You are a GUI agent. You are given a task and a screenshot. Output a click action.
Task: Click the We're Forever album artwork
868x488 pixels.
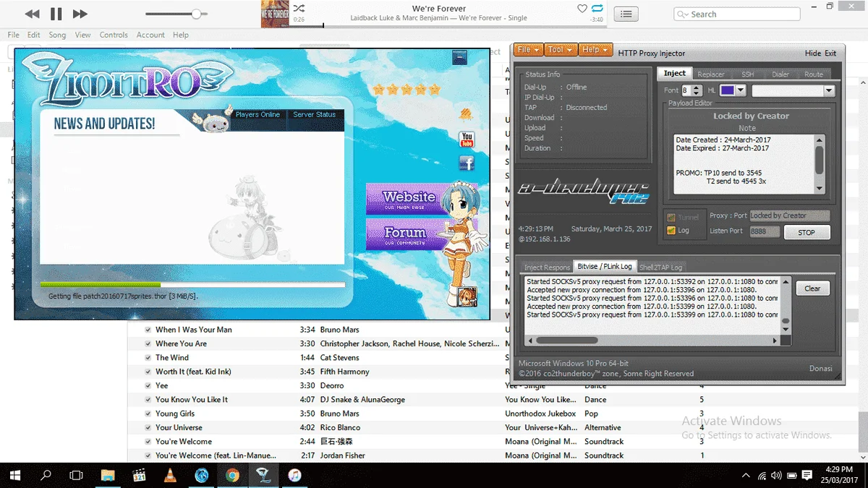tap(275, 14)
